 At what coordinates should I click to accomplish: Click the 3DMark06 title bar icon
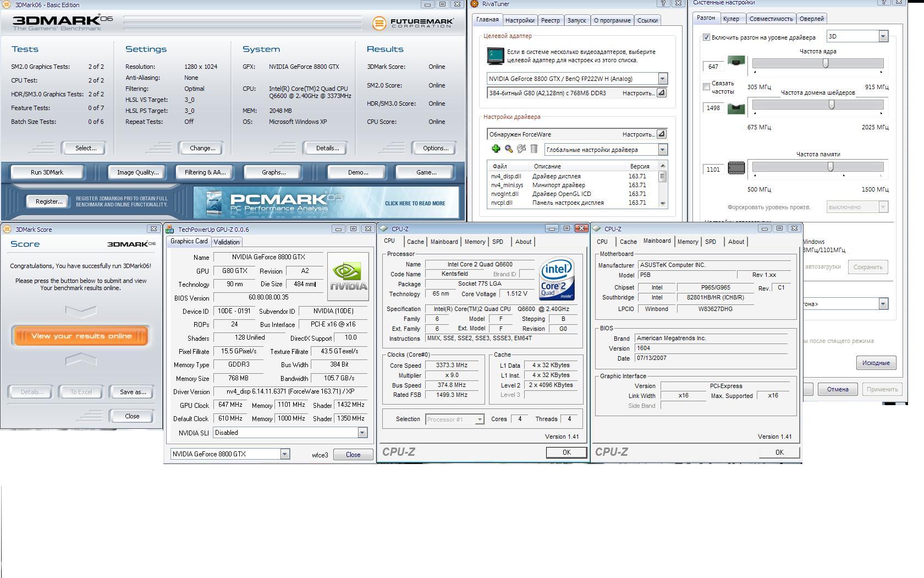[6, 4]
